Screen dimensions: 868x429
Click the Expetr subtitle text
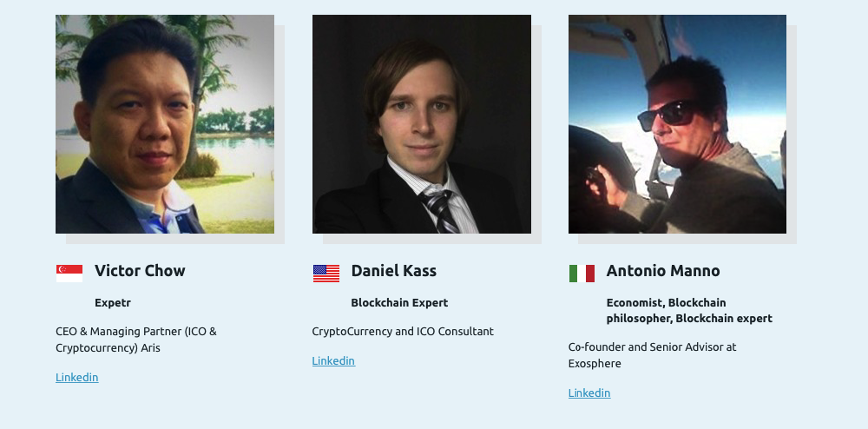click(x=112, y=303)
